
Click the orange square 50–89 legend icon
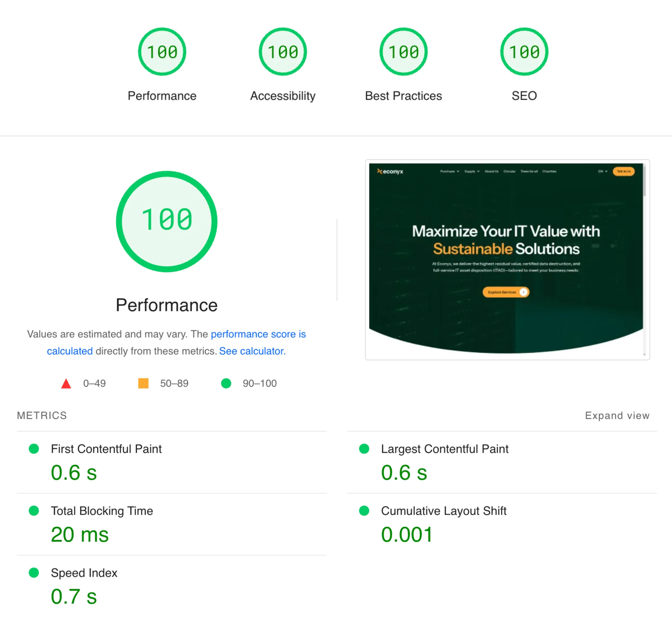click(143, 383)
